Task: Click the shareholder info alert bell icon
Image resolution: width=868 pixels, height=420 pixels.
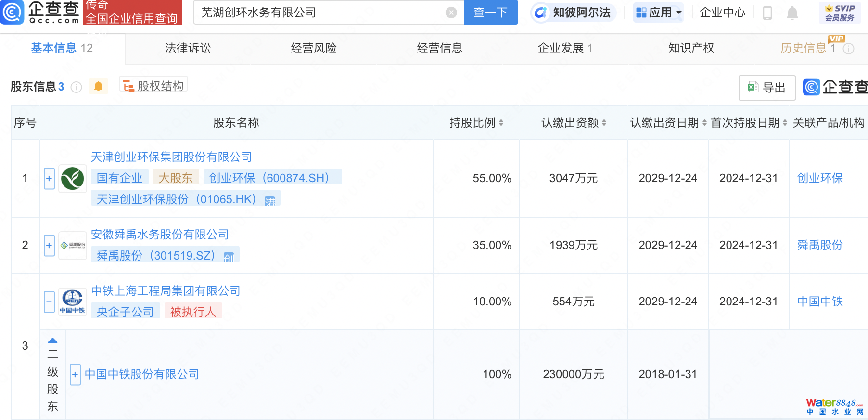Action: pos(99,86)
